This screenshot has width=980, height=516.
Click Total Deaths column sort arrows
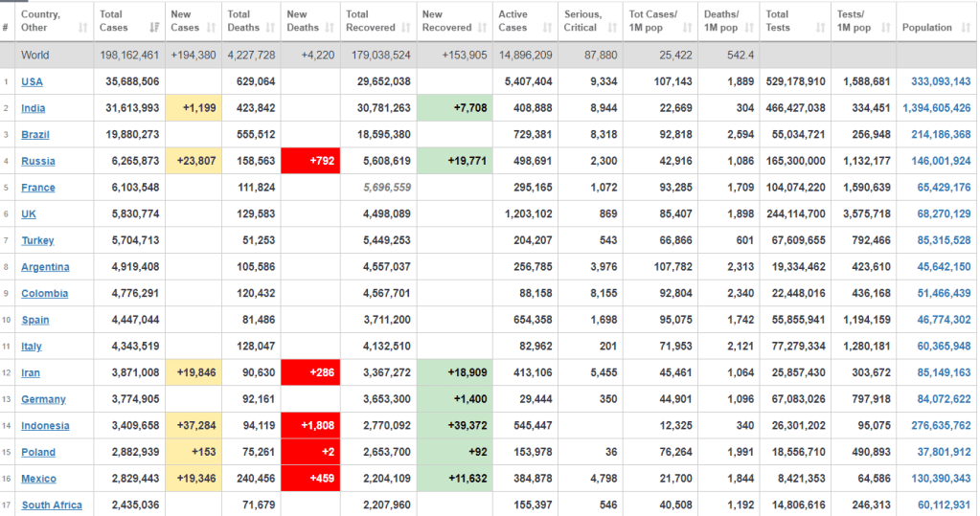pos(272,28)
